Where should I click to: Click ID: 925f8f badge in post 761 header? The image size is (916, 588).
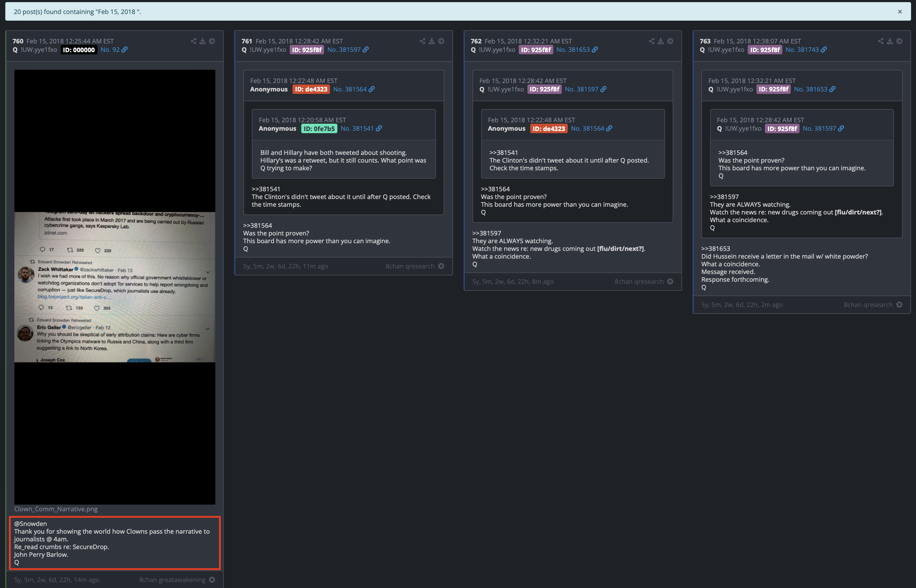(307, 50)
